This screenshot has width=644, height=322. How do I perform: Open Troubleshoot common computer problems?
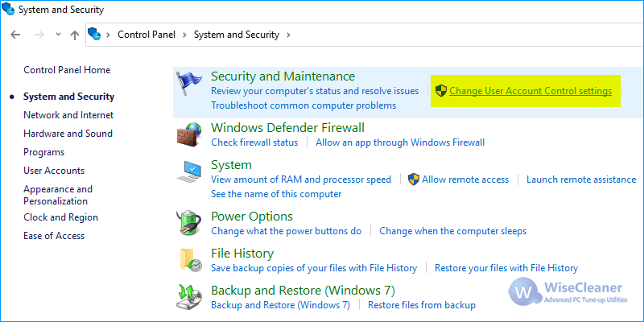click(x=303, y=105)
